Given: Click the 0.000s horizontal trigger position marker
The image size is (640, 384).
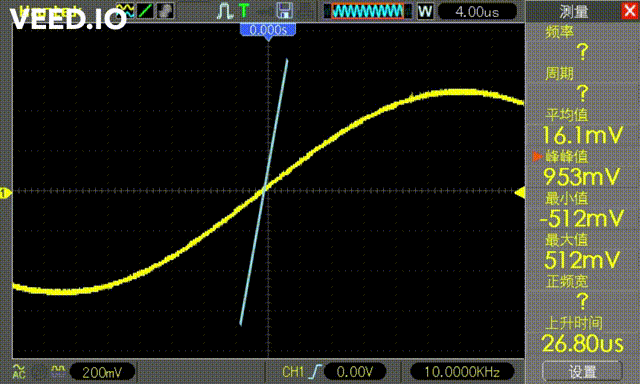Looking at the screenshot, I should pos(268,31).
